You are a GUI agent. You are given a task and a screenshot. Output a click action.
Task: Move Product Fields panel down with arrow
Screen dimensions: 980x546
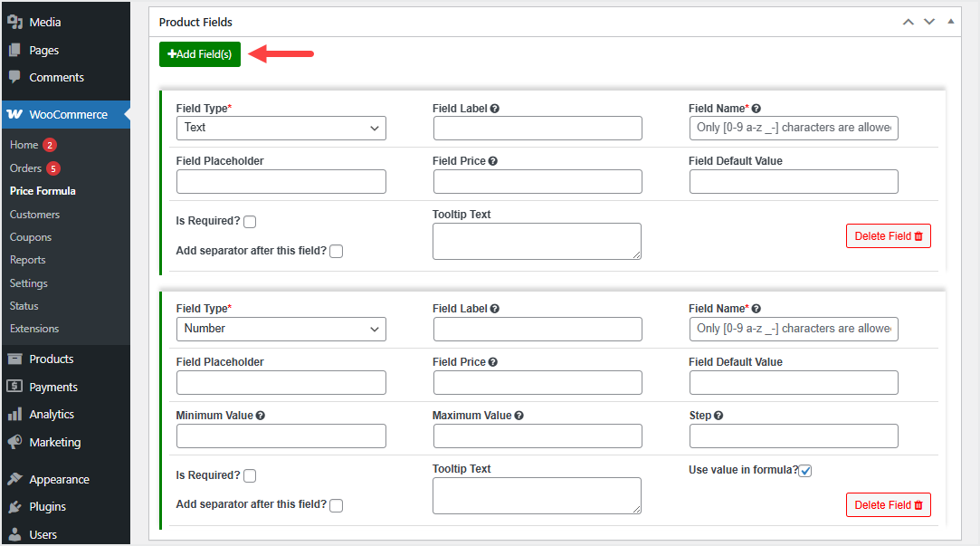(x=929, y=22)
